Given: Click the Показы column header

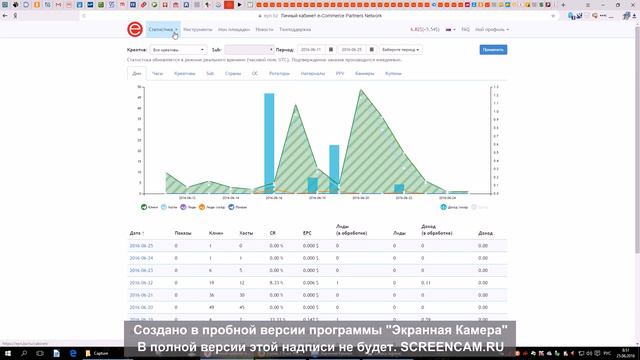Looking at the screenshot, I should [183, 233].
